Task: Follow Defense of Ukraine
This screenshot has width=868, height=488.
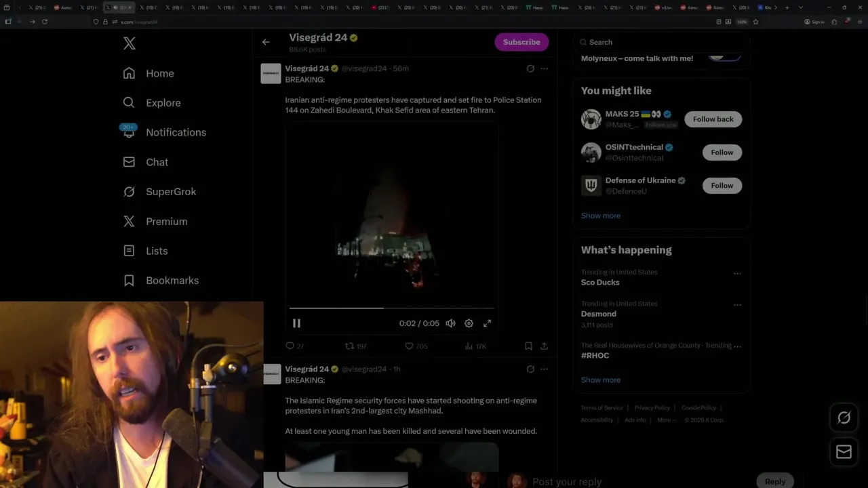Action: [x=722, y=186]
